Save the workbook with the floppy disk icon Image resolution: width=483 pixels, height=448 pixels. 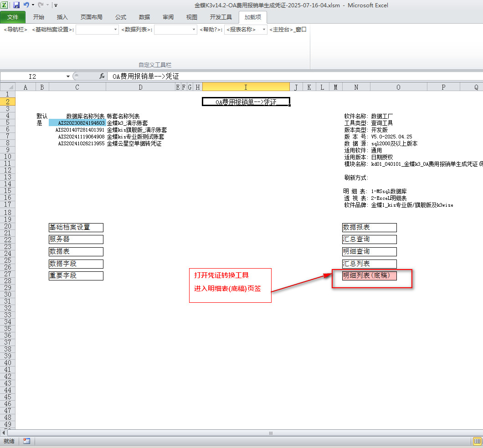(16, 5)
